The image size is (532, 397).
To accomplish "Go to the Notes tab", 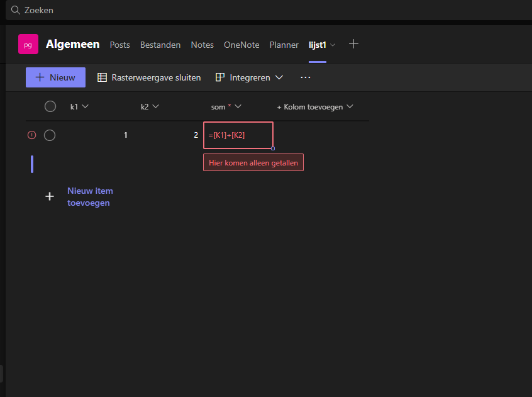I will [x=202, y=45].
